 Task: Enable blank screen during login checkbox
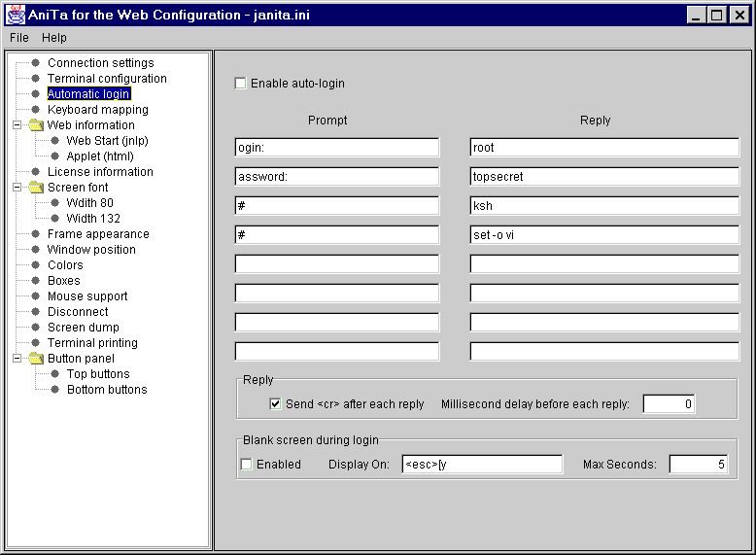coord(247,465)
